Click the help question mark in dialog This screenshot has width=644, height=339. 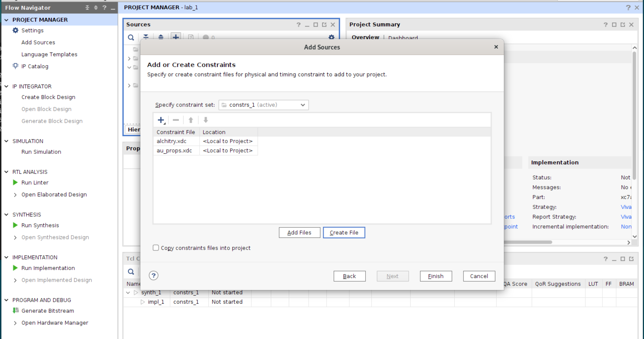click(x=154, y=276)
